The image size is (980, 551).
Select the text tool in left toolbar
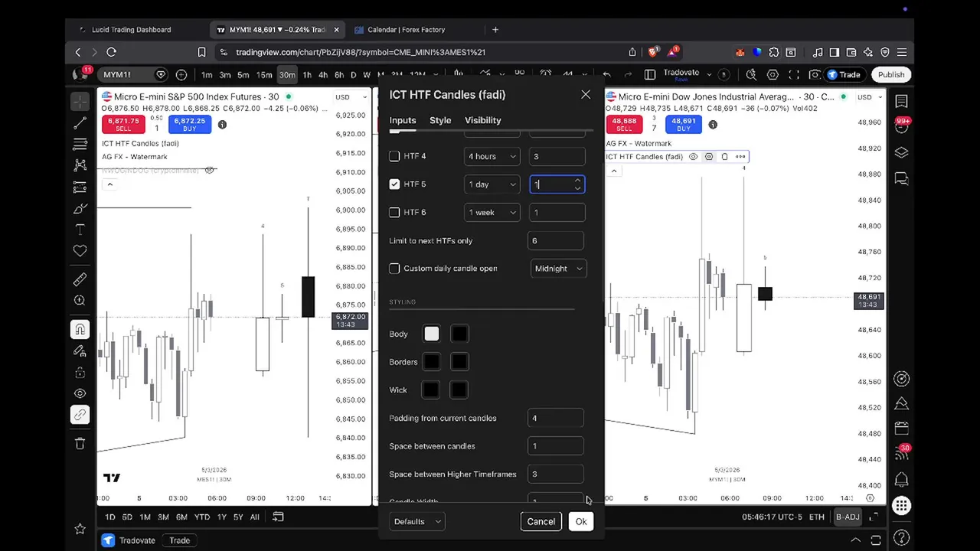80,230
